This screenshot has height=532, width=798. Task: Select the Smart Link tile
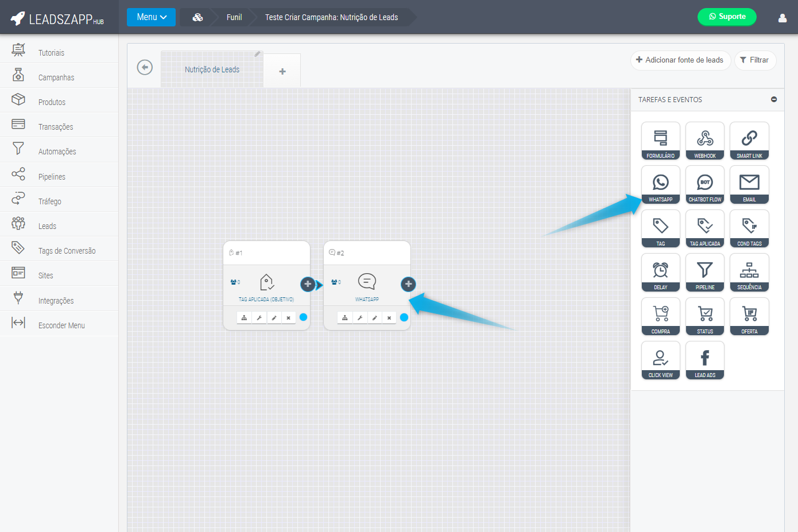(749, 141)
